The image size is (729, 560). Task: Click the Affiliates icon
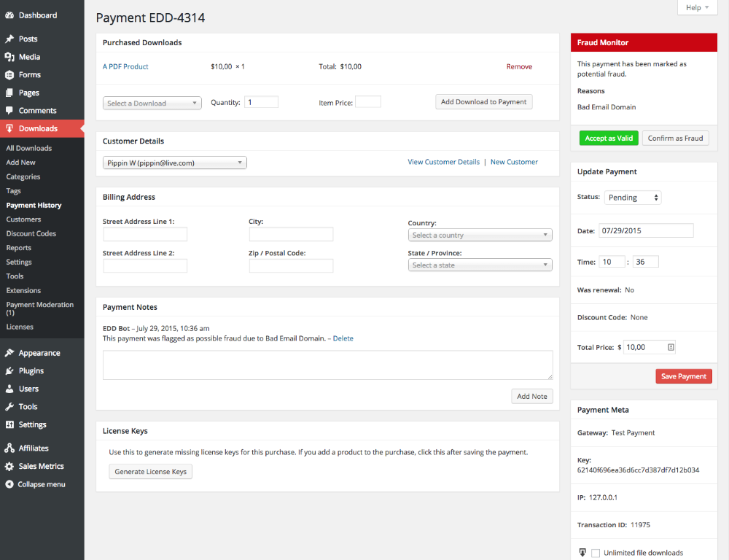(9, 448)
